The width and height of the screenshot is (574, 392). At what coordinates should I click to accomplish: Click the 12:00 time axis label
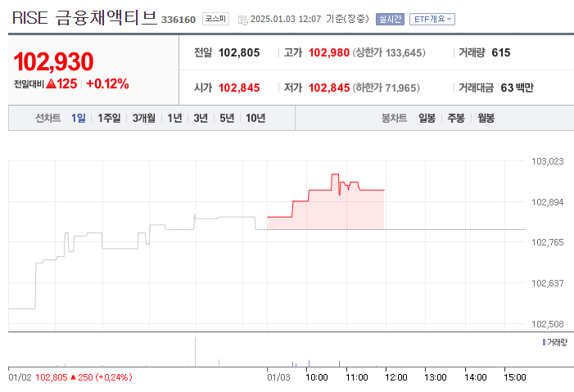pos(396,377)
